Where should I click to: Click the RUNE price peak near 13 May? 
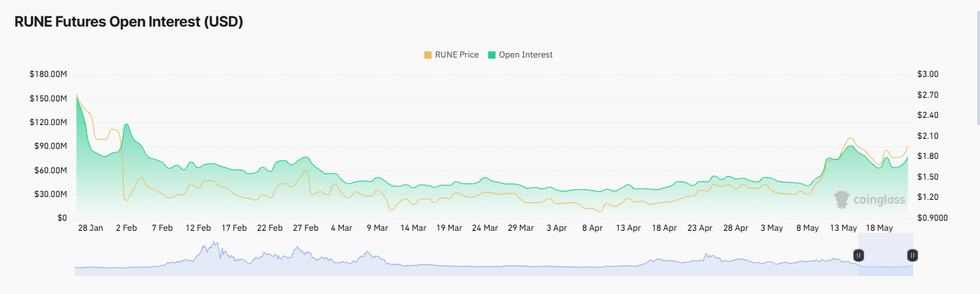850,138
